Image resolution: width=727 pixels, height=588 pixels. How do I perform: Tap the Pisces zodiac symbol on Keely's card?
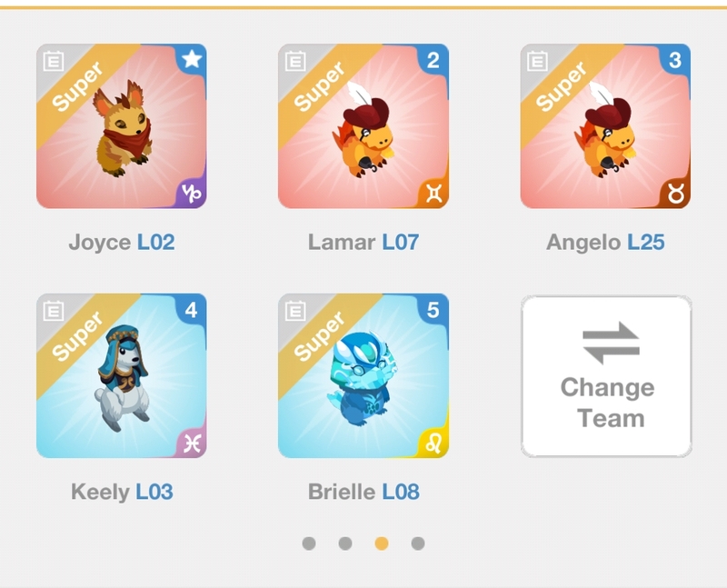192,443
